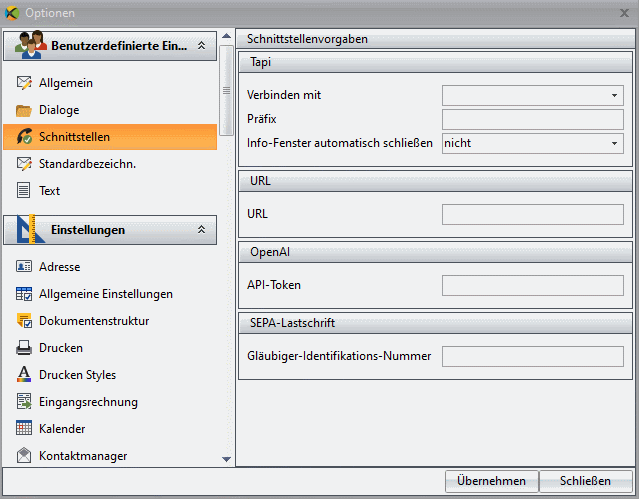The width and height of the screenshot is (639, 499).
Task: Select the Schnittstellen menu entry
Action: coord(110,137)
